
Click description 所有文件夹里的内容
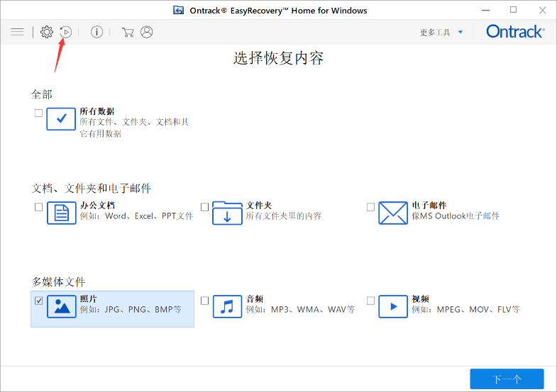pyautogui.click(x=284, y=216)
